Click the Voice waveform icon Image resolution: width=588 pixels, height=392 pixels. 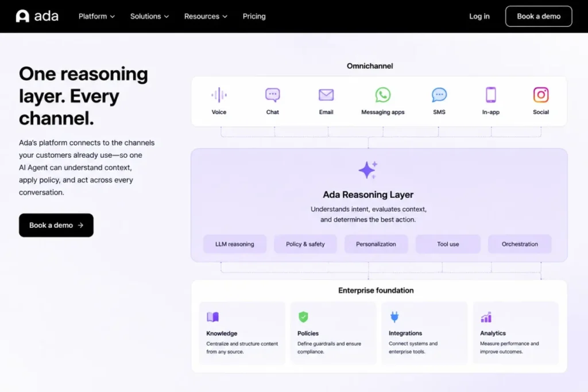point(219,95)
